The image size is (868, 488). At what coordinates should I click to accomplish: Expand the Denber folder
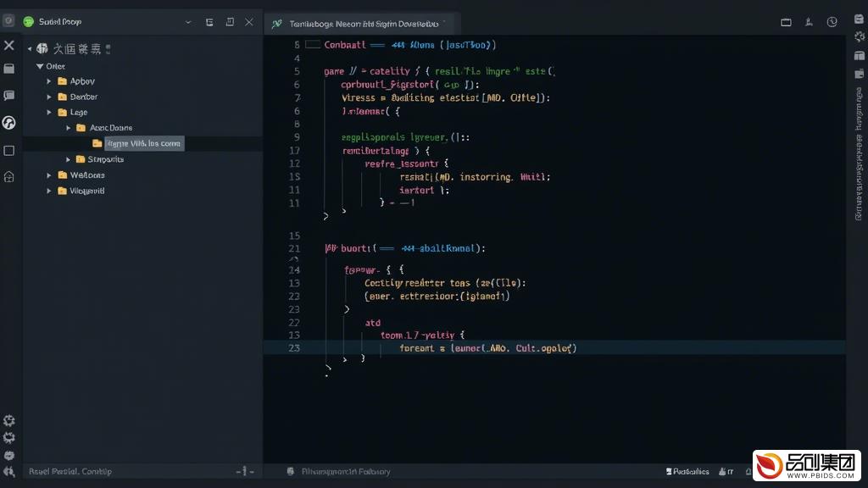tap(49, 97)
